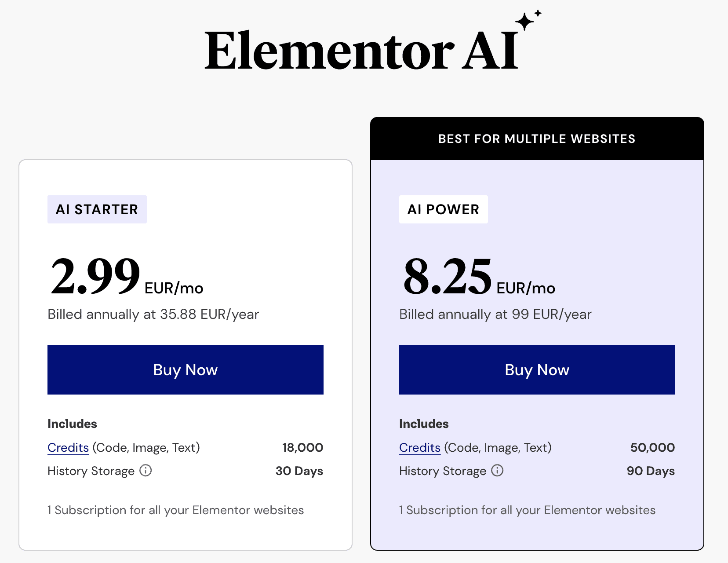This screenshot has width=728, height=563.
Task: Click the History Storage info icon in AI Starter
Action: [146, 471]
